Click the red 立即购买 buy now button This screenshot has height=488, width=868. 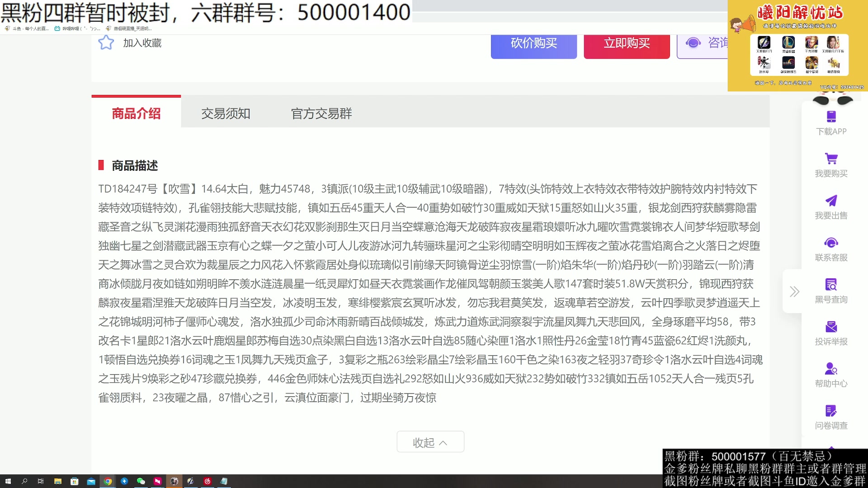click(627, 43)
